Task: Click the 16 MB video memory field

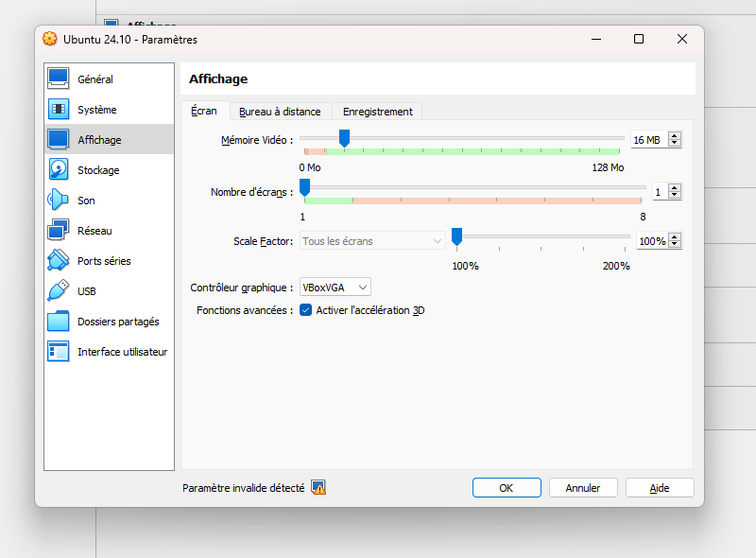Action: (x=650, y=140)
